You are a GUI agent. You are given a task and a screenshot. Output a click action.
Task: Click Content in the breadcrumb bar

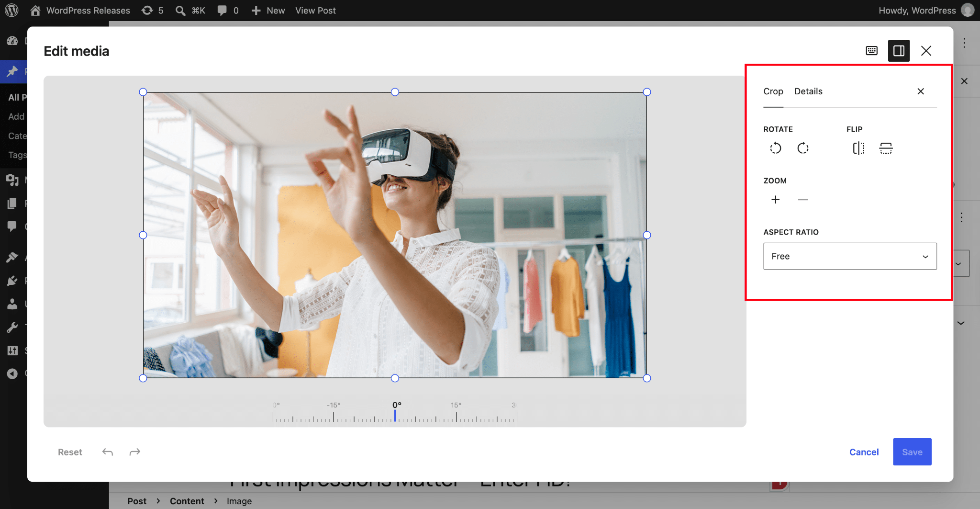coord(187,501)
